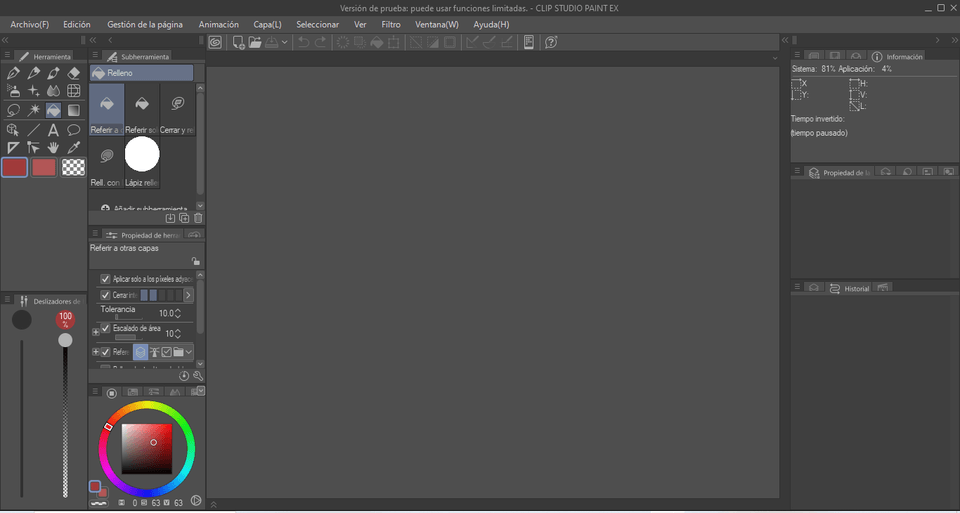Open the save dropdown arrow in toolbar
Image resolution: width=960 pixels, height=513 pixels.
point(286,42)
